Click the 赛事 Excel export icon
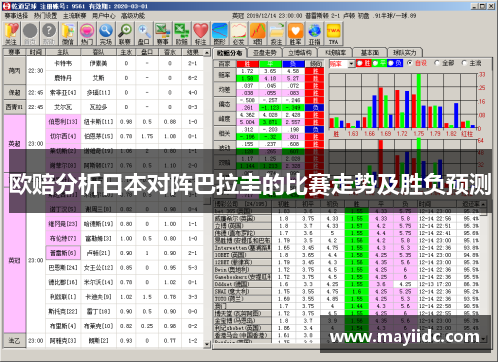Viewport: 500px width, 362px height. pyautogui.click(x=163, y=34)
